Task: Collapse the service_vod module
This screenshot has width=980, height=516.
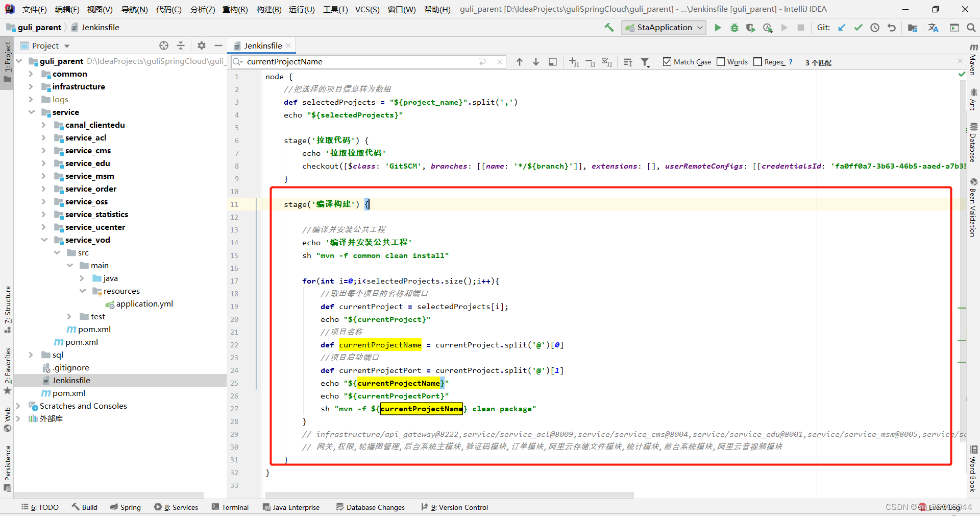Action: pyautogui.click(x=44, y=240)
